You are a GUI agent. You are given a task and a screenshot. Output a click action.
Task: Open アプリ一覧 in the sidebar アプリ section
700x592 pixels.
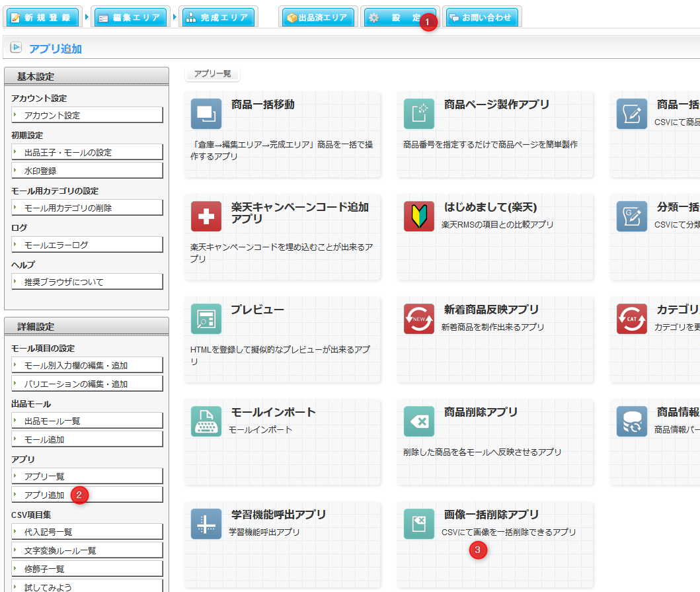[x=87, y=476]
